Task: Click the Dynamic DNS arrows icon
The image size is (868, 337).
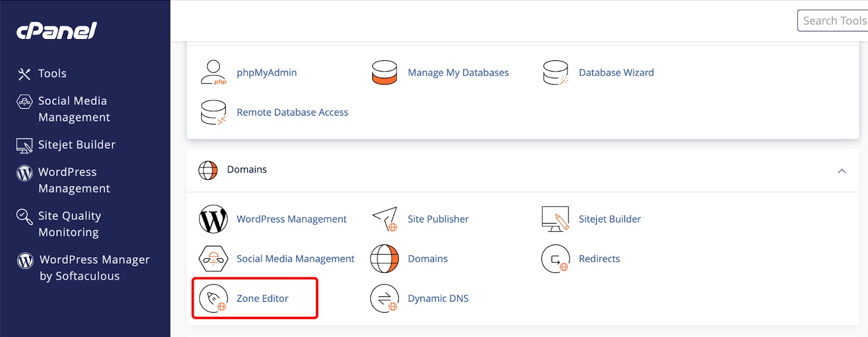Action: coord(384,298)
